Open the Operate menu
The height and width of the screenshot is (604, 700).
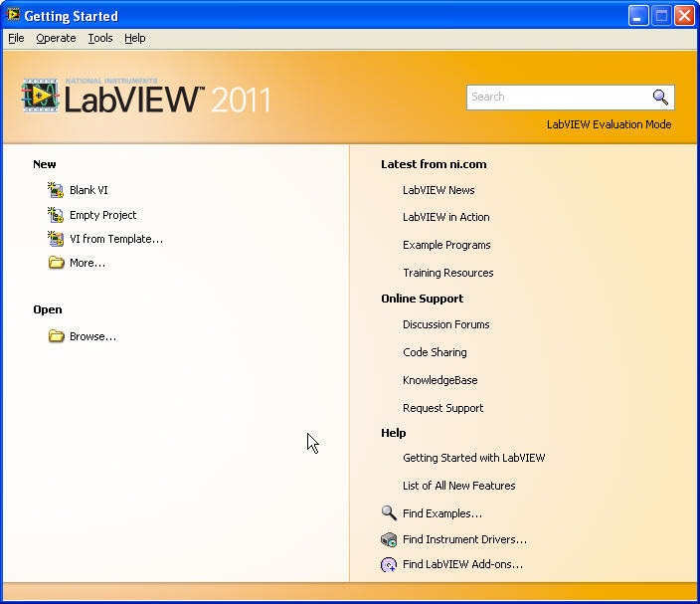coord(56,39)
